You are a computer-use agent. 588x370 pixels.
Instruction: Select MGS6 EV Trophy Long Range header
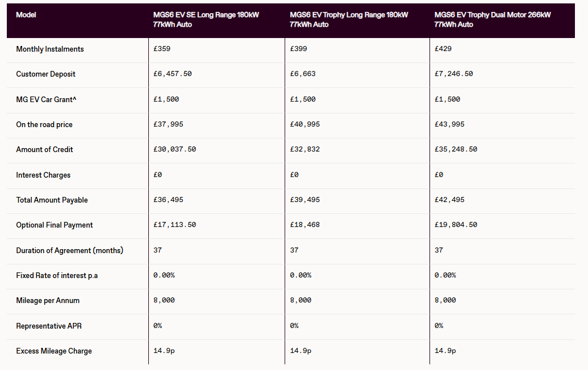tap(348, 19)
